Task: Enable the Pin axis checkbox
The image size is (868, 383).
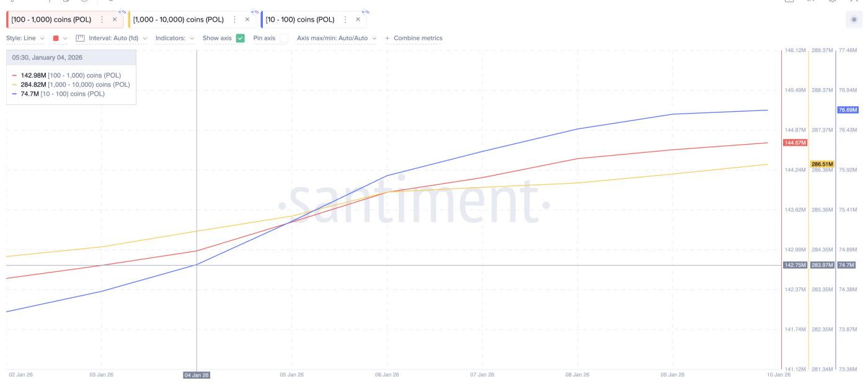Action: pyautogui.click(x=283, y=38)
